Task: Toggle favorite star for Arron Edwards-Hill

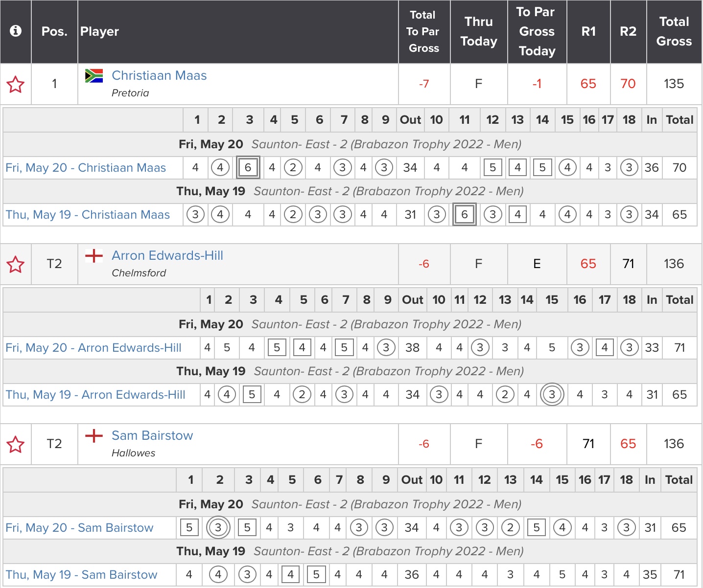Action: click(16, 265)
